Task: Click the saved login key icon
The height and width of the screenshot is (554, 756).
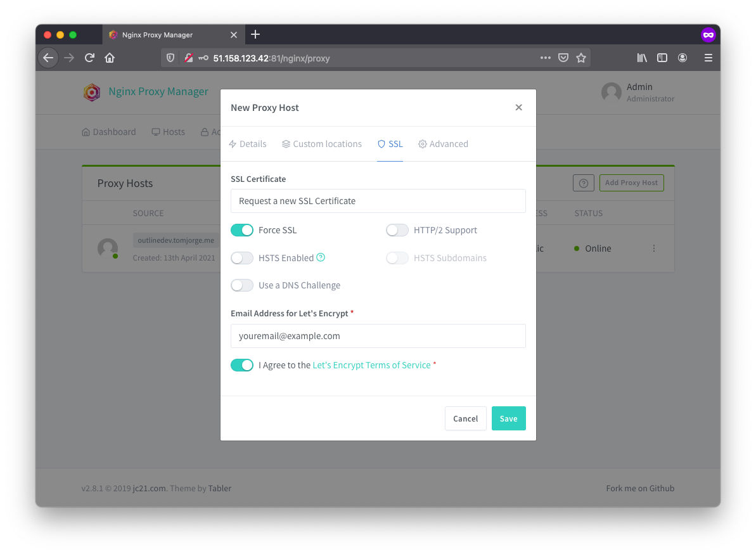Action: [203, 58]
